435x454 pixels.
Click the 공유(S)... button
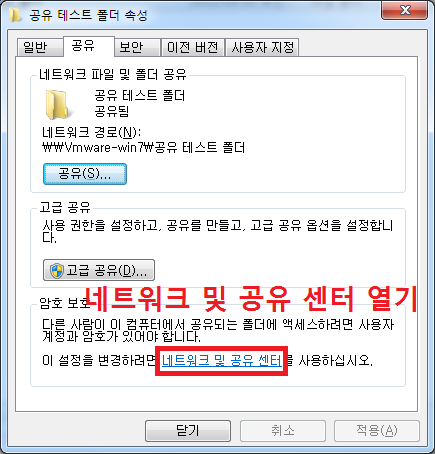[x=85, y=174]
